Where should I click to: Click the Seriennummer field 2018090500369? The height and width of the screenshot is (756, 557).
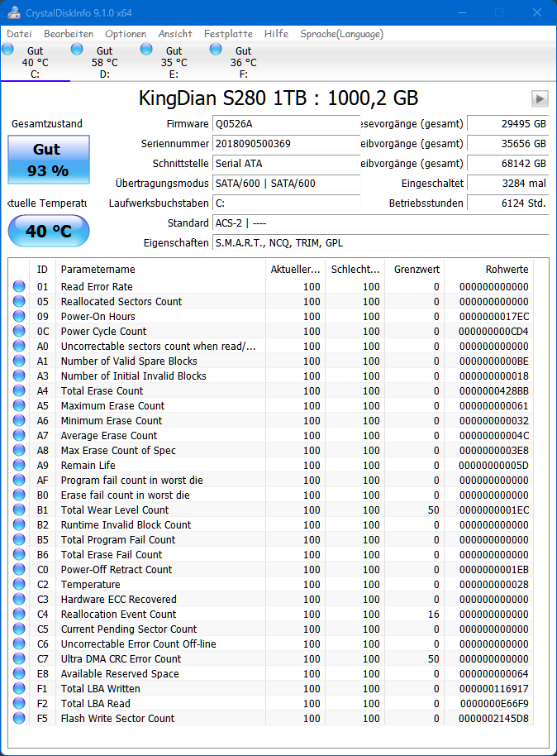[x=286, y=144]
